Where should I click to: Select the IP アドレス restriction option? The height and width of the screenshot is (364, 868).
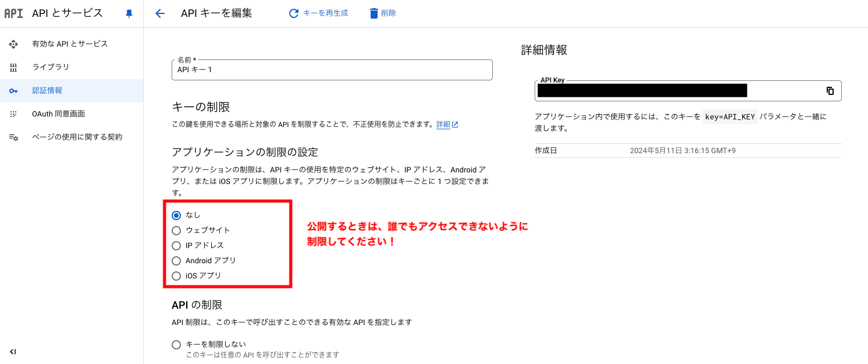pyautogui.click(x=176, y=245)
